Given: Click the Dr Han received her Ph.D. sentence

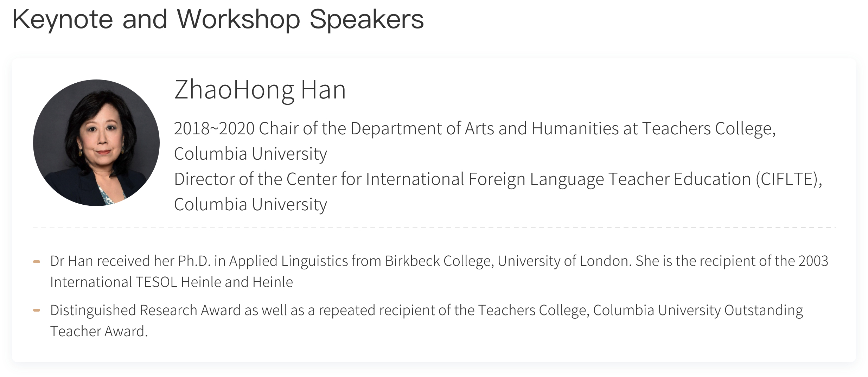Looking at the screenshot, I should 439,261.
